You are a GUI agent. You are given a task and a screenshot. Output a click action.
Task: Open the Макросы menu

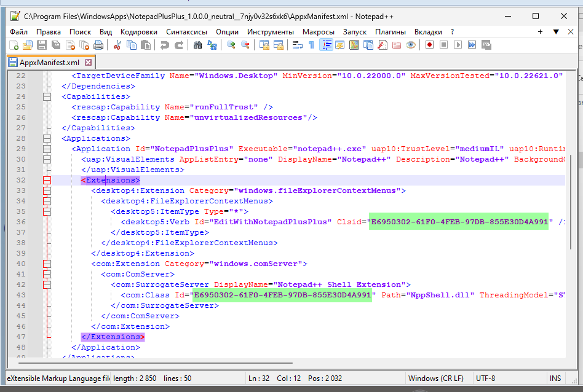click(319, 32)
